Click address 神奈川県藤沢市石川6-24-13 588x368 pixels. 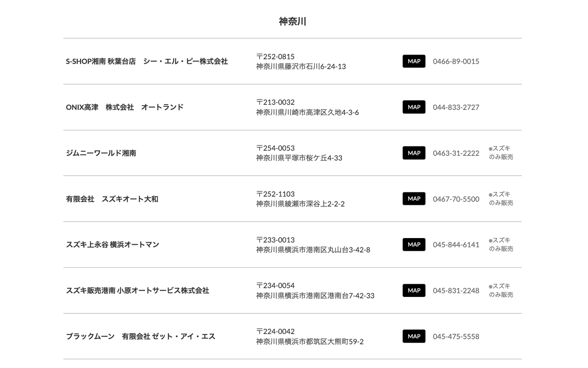click(301, 67)
